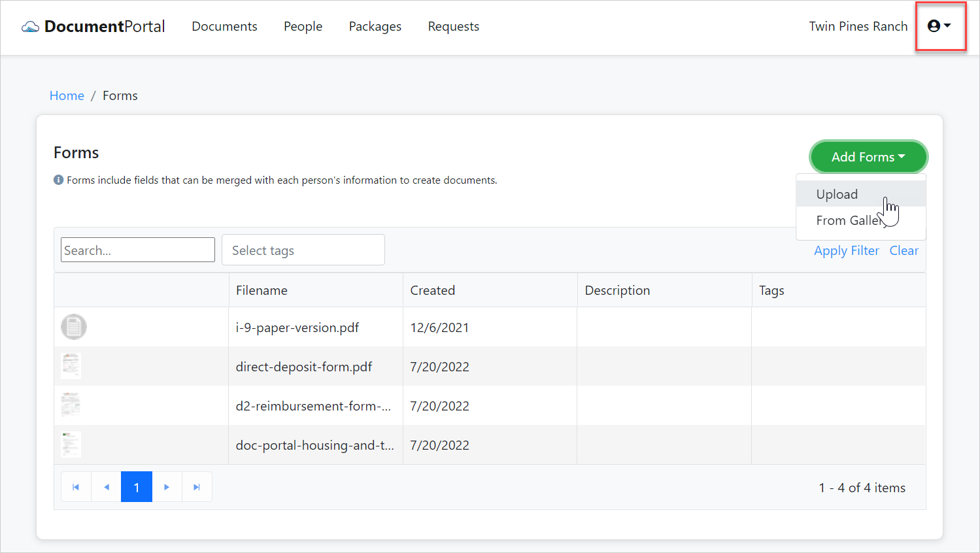Open the Add Forms dropdown

pyautogui.click(x=868, y=157)
